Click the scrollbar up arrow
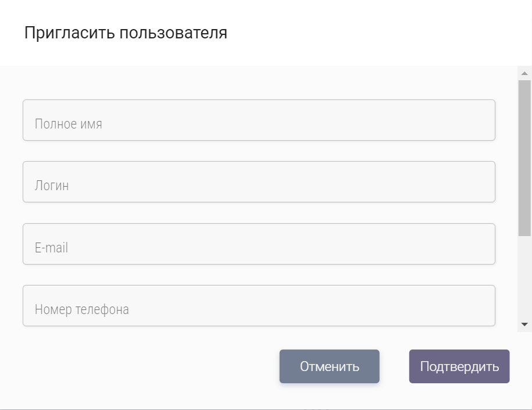This screenshot has height=410, width=532. [x=524, y=73]
